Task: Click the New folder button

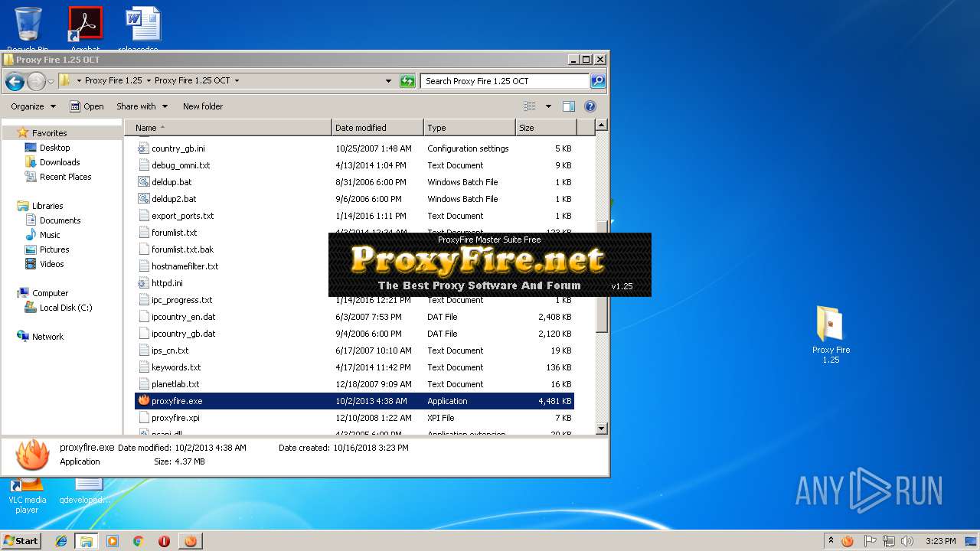Action: click(203, 106)
